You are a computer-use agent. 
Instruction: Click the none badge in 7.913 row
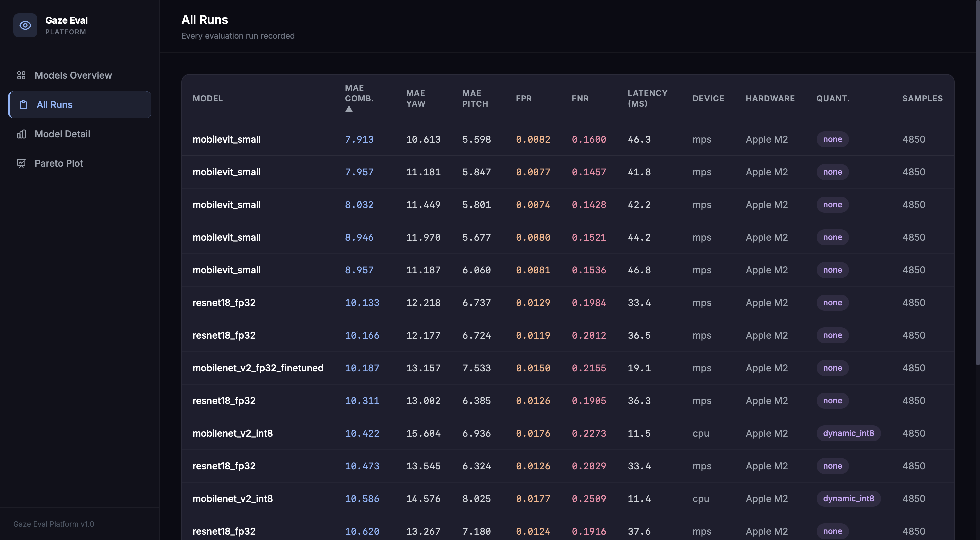click(832, 139)
